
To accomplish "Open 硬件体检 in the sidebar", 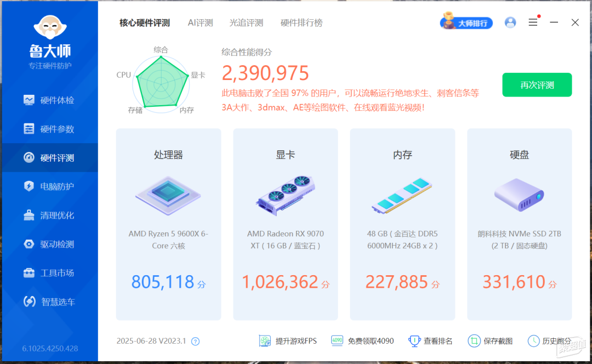I will click(x=50, y=100).
